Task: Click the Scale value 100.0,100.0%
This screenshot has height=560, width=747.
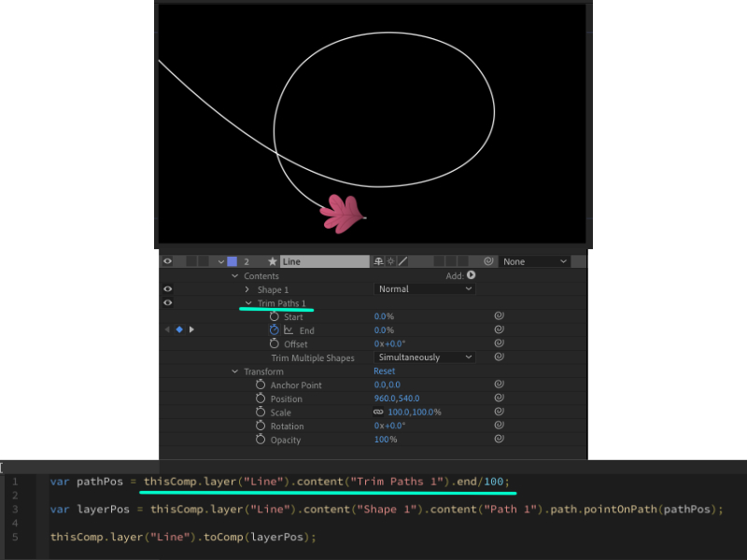Action: [415, 413]
